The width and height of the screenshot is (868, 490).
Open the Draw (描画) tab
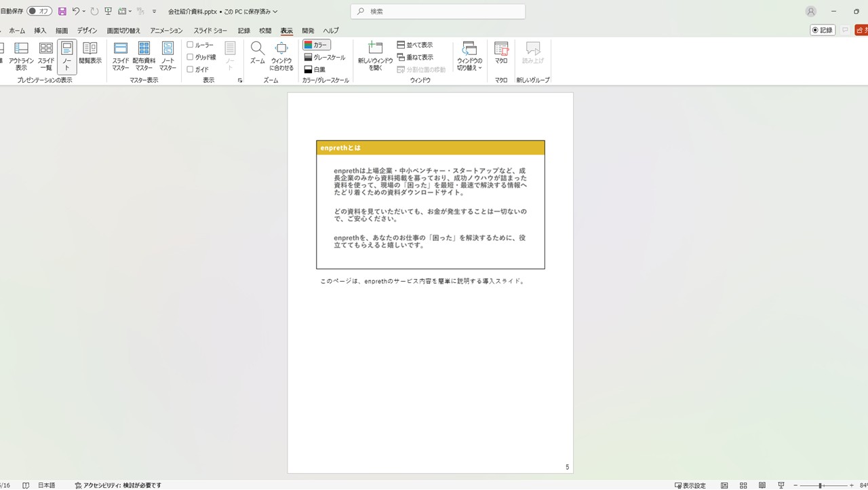click(62, 31)
